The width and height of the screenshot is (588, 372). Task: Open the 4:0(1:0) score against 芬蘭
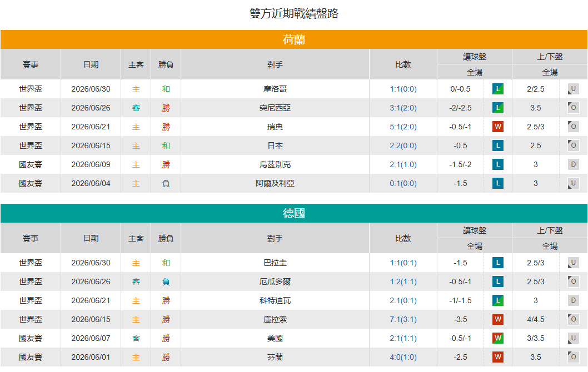coord(403,357)
